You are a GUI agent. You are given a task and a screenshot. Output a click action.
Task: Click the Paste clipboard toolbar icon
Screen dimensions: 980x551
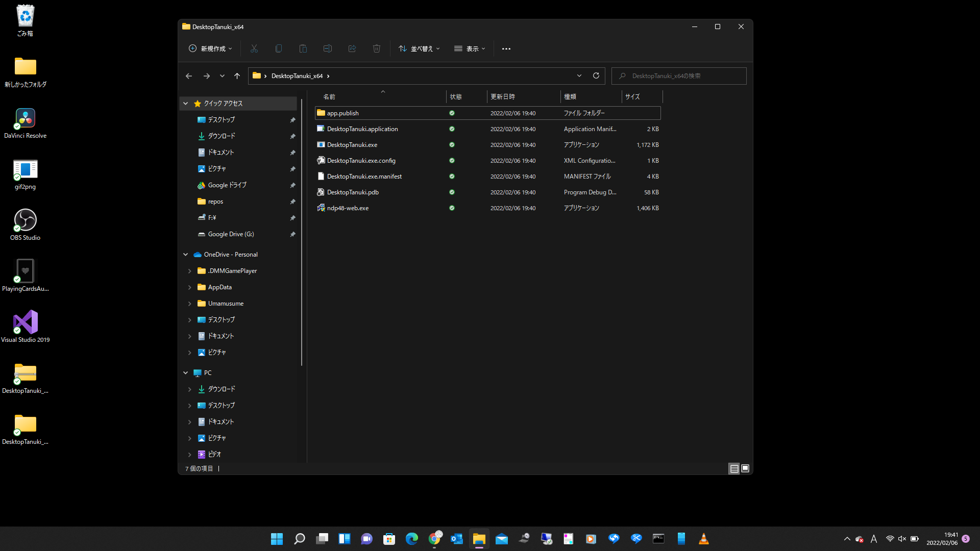pyautogui.click(x=303, y=48)
